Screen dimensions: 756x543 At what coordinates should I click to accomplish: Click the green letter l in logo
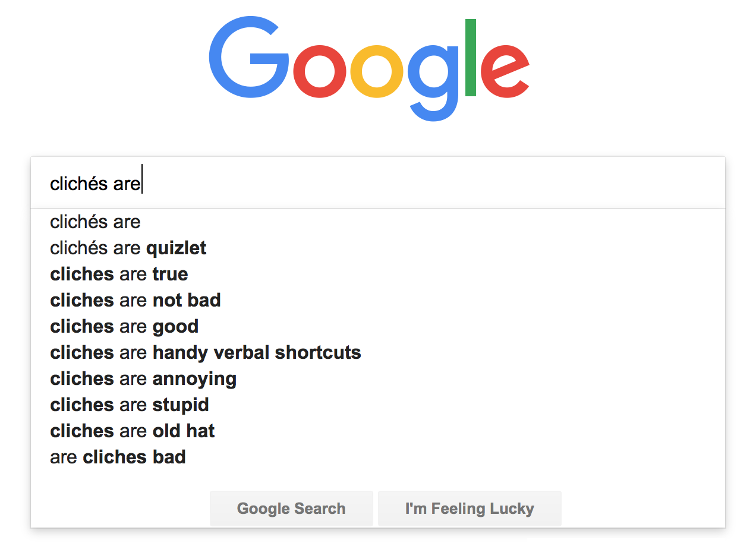(471, 58)
